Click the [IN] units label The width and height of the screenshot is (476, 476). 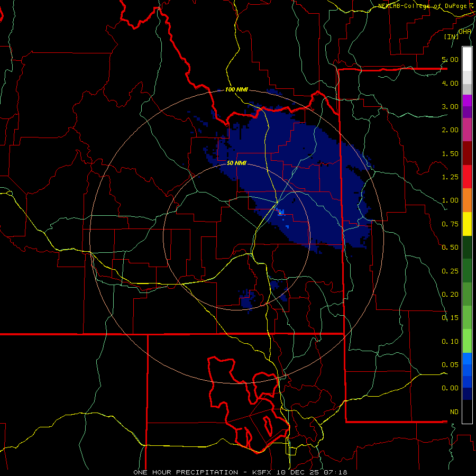tap(451, 36)
